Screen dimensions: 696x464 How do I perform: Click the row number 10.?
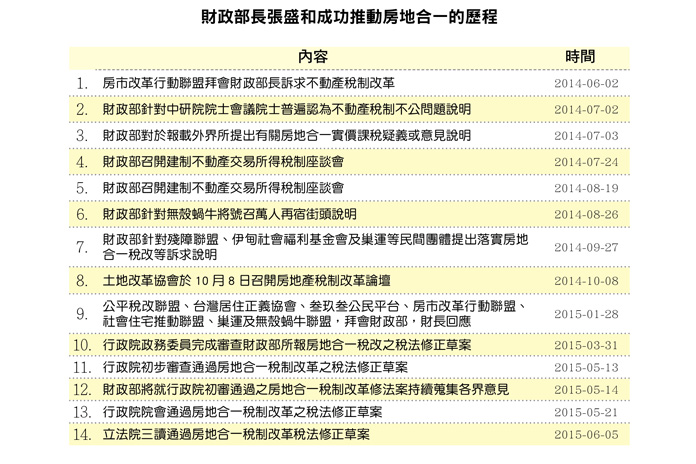click(x=82, y=345)
